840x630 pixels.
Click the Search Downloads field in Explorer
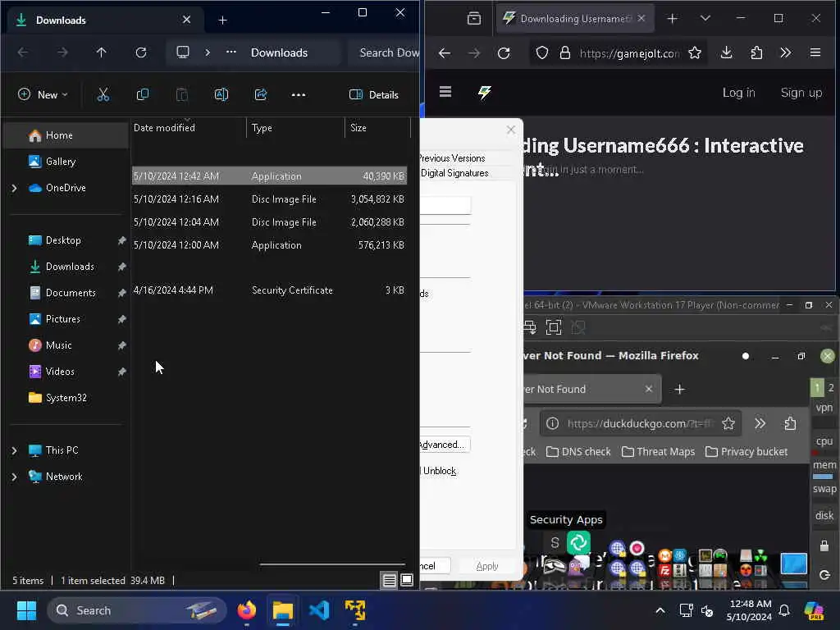pyautogui.click(x=382, y=52)
